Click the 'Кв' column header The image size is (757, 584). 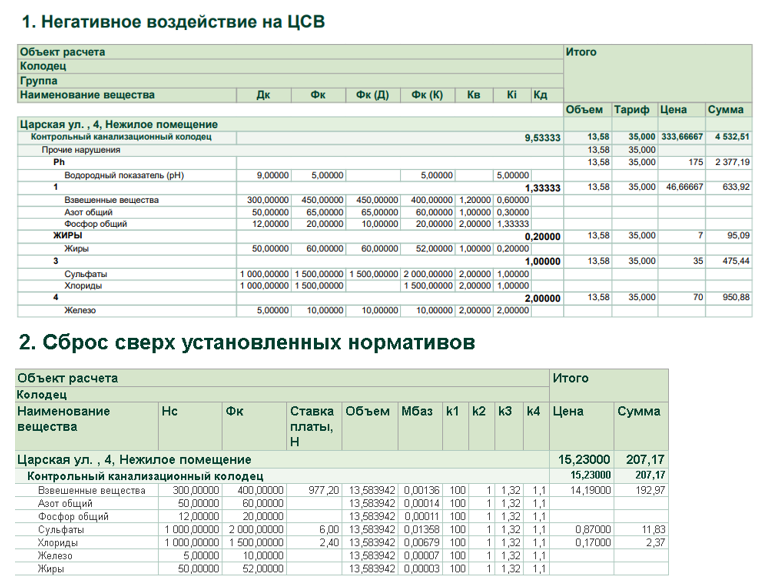(x=474, y=95)
